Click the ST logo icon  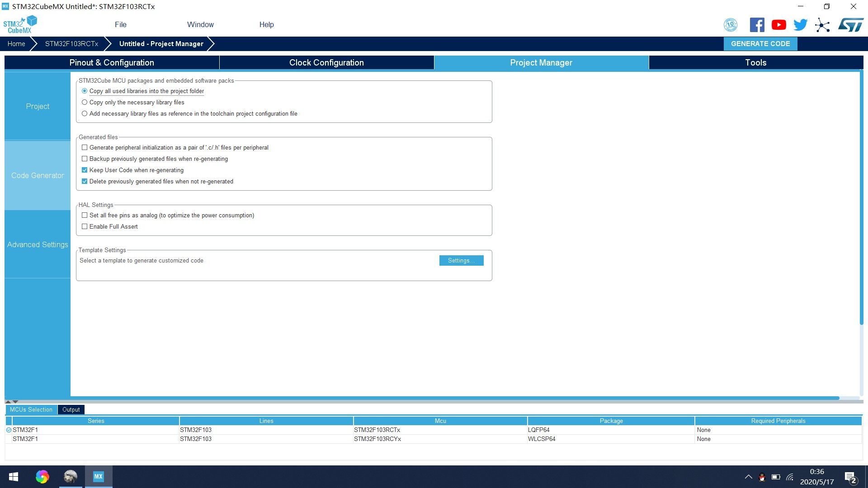tap(851, 25)
